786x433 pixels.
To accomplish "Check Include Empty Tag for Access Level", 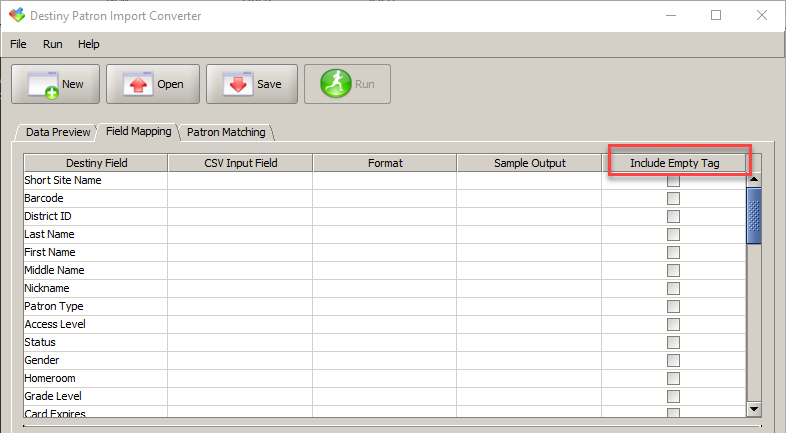I will pos(673,325).
